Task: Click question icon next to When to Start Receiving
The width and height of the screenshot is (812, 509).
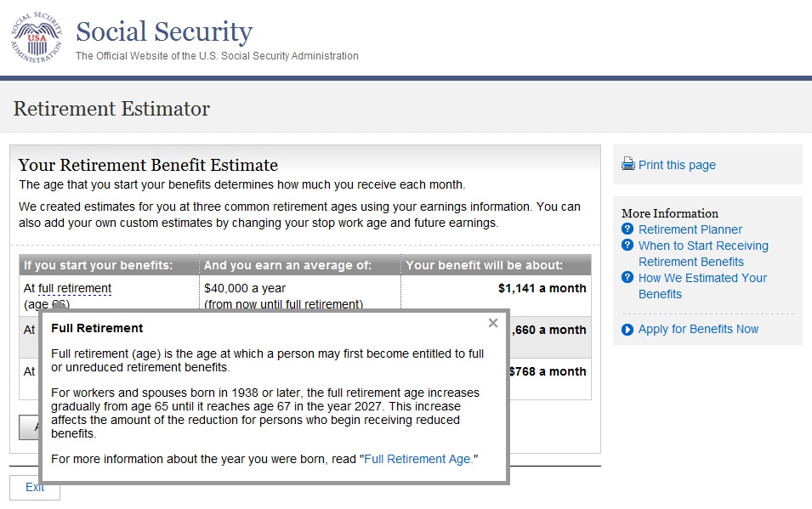Action: (627, 246)
